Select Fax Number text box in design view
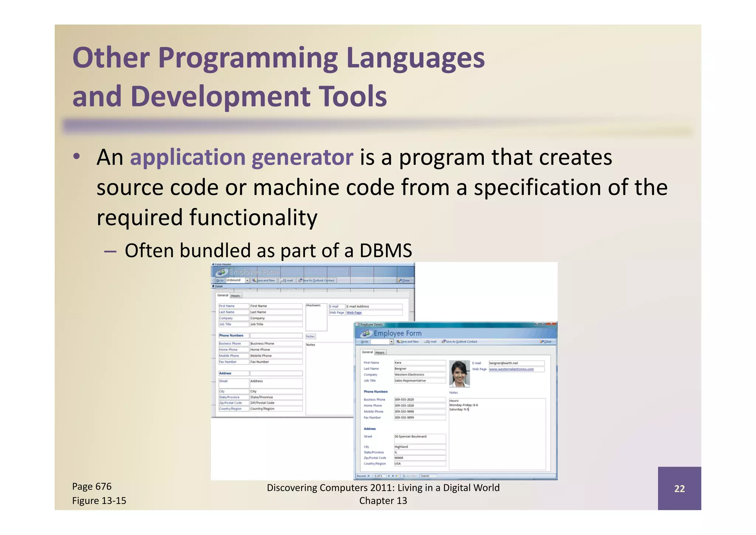The width and height of the screenshot is (756, 535). point(276,362)
